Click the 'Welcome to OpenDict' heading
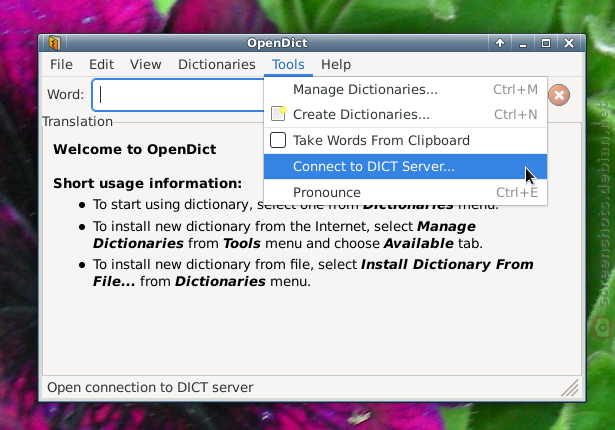This screenshot has width=615, height=430. pos(135,149)
